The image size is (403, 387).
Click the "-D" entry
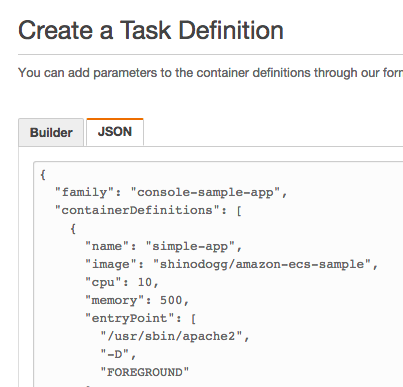(x=118, y=354)
